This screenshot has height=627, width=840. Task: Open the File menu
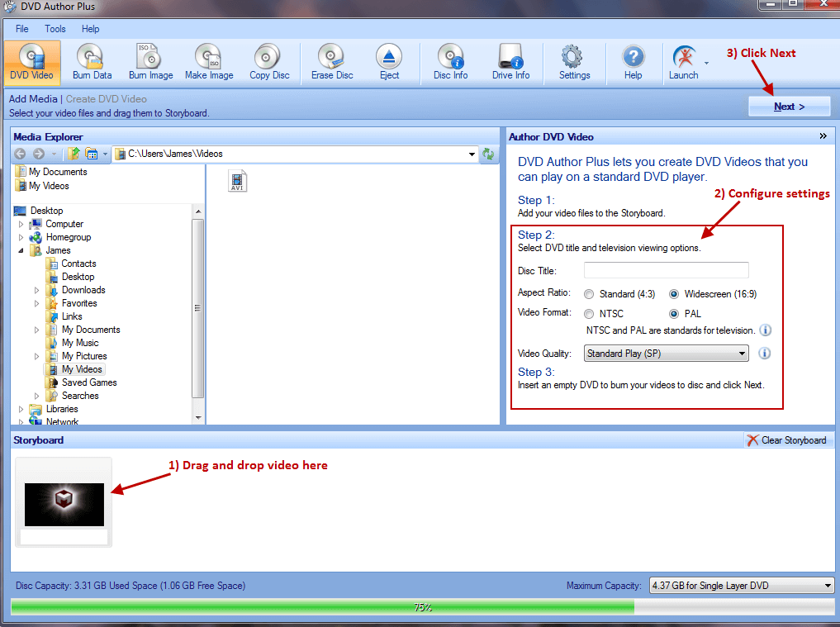click(22, 29)
